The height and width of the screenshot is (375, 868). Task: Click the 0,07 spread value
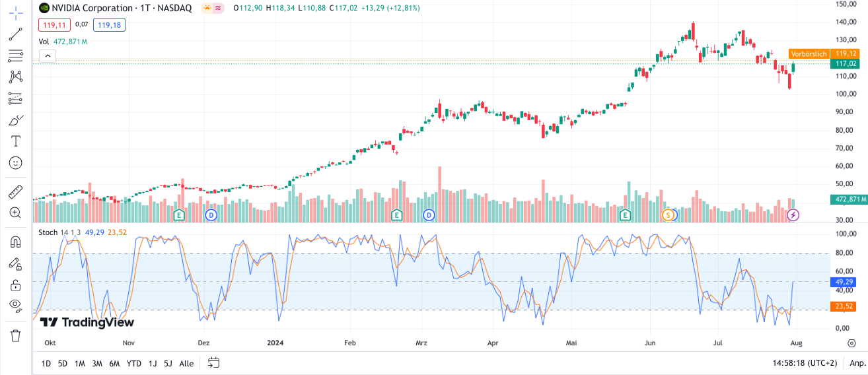[x=81, y=25]
